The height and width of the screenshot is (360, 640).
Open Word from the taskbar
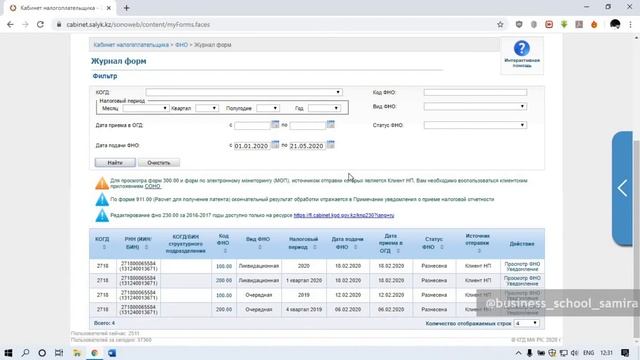click(112, 353)
